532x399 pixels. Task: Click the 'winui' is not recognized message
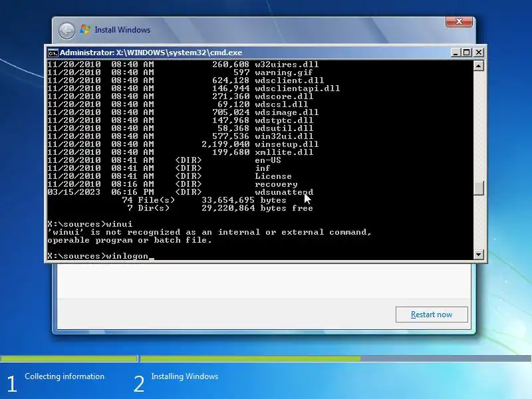pyautogui.click(x=209, y=236)
